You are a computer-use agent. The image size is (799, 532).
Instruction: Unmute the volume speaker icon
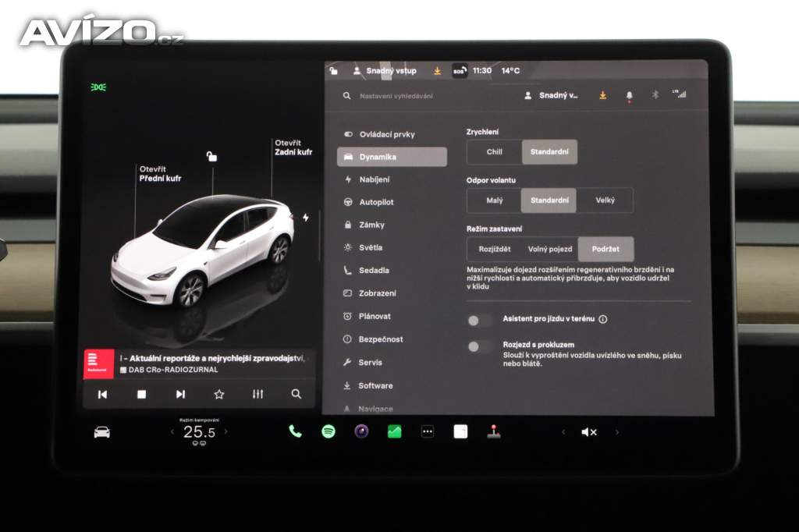tap(589, 432)
